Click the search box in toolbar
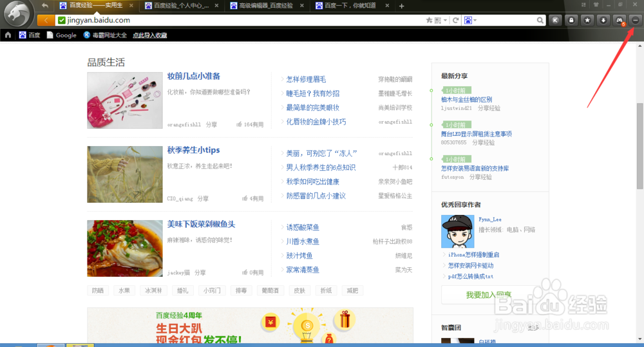 (x=507, y=20)
